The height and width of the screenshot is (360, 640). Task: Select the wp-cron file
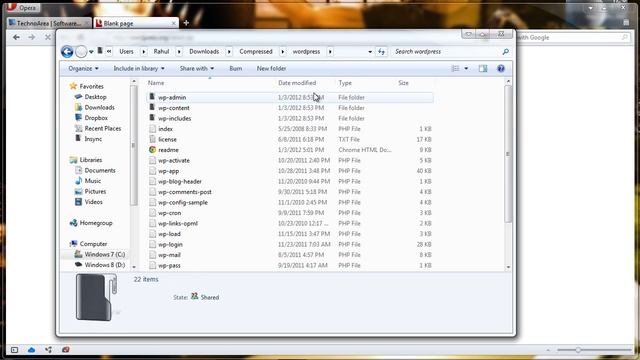[x=169, y=213]
